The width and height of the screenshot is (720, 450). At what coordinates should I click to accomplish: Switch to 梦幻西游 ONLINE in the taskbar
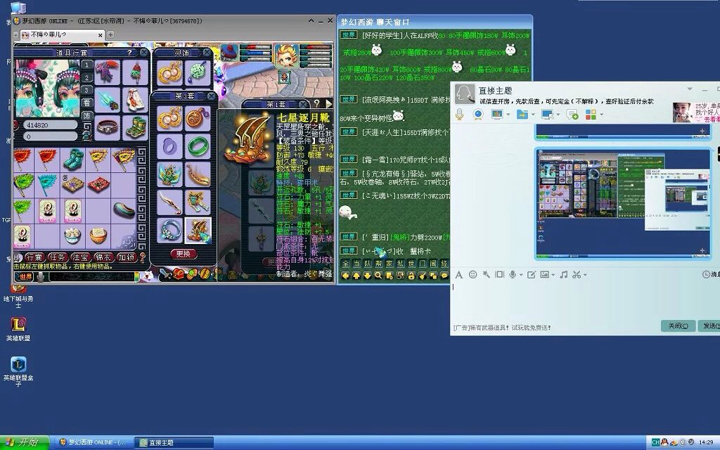(94, 443)
